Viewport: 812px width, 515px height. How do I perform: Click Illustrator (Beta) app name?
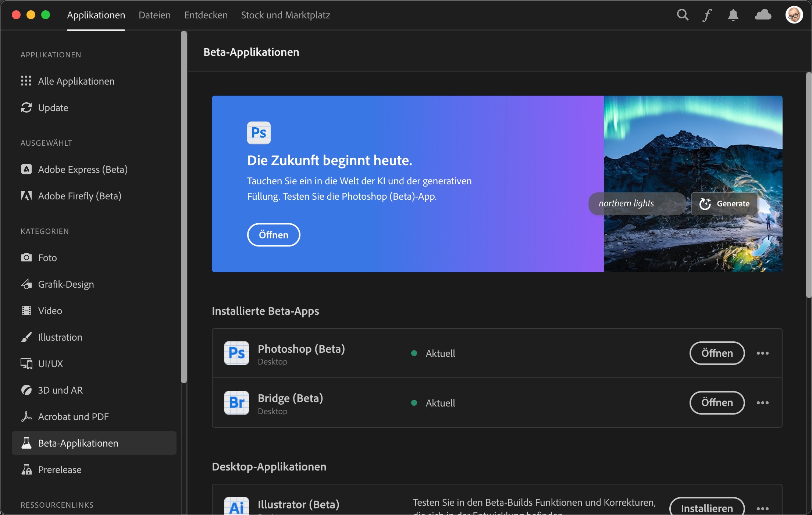pos(299,504)
